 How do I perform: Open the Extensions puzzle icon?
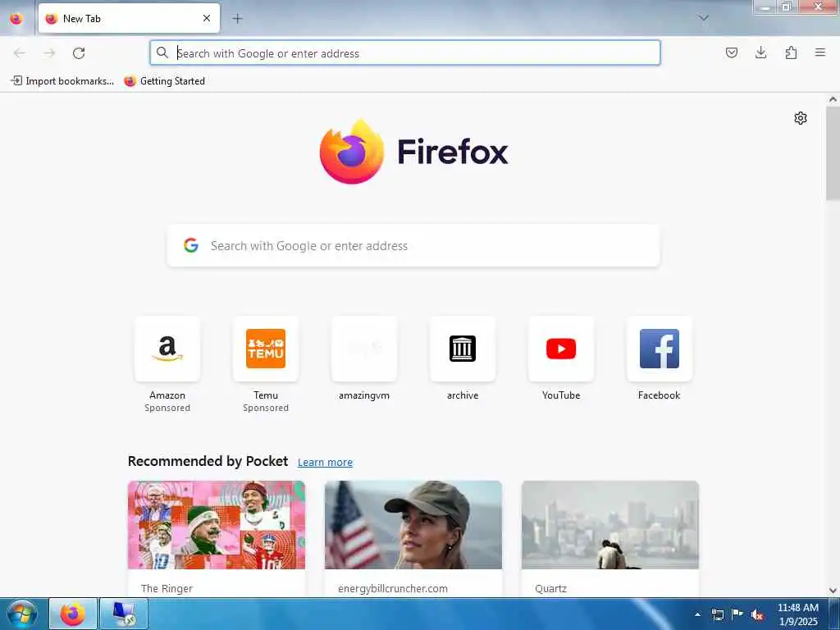(791, 52)
